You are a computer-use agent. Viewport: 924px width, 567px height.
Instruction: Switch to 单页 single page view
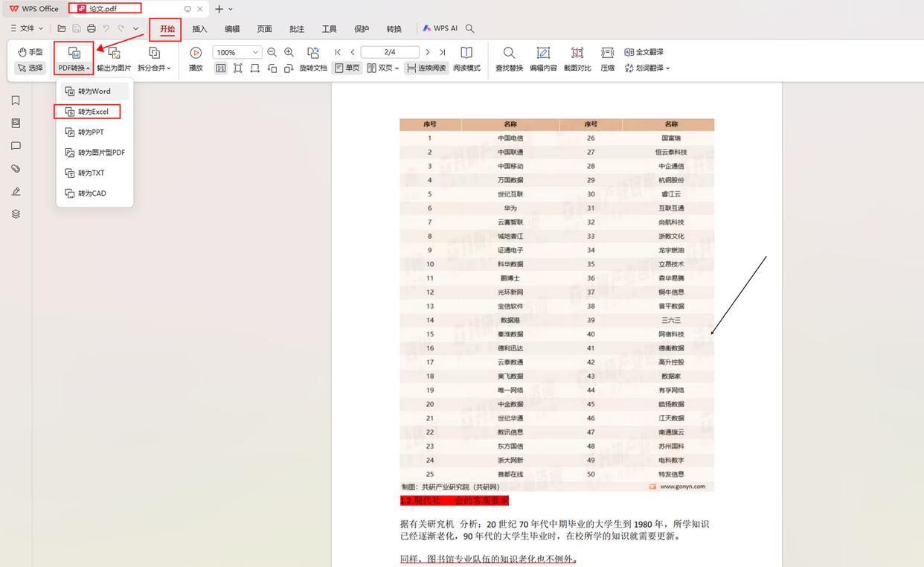click(348, 68)
